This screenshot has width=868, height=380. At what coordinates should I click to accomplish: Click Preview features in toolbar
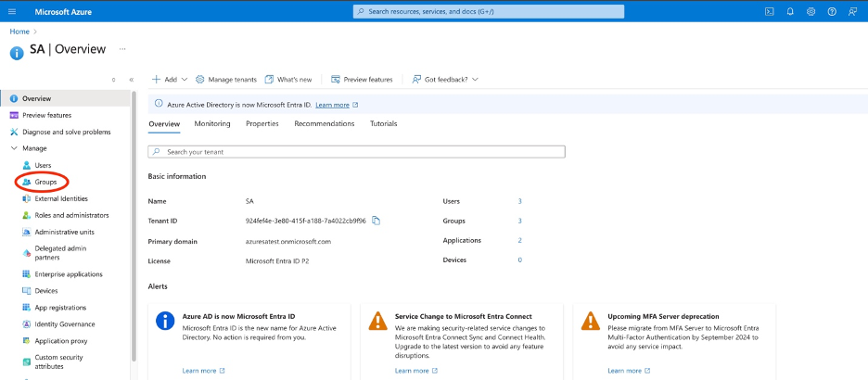point(362,80)
